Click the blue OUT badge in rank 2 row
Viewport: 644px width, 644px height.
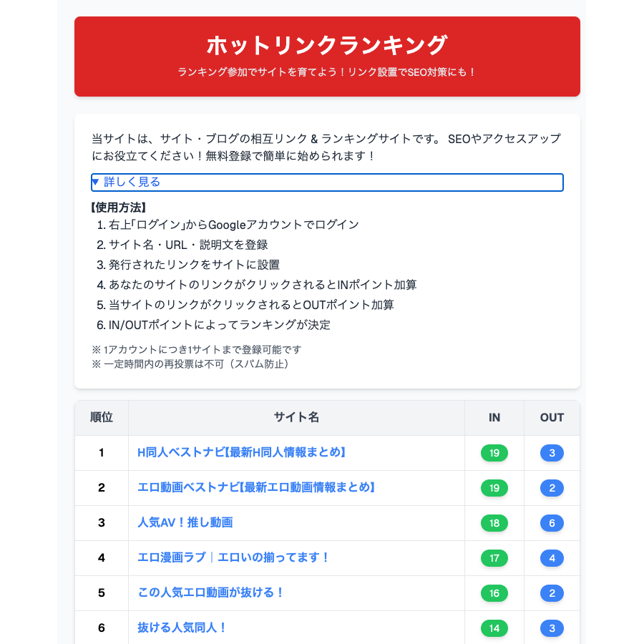pyautogui.click(x=552, y=488)
